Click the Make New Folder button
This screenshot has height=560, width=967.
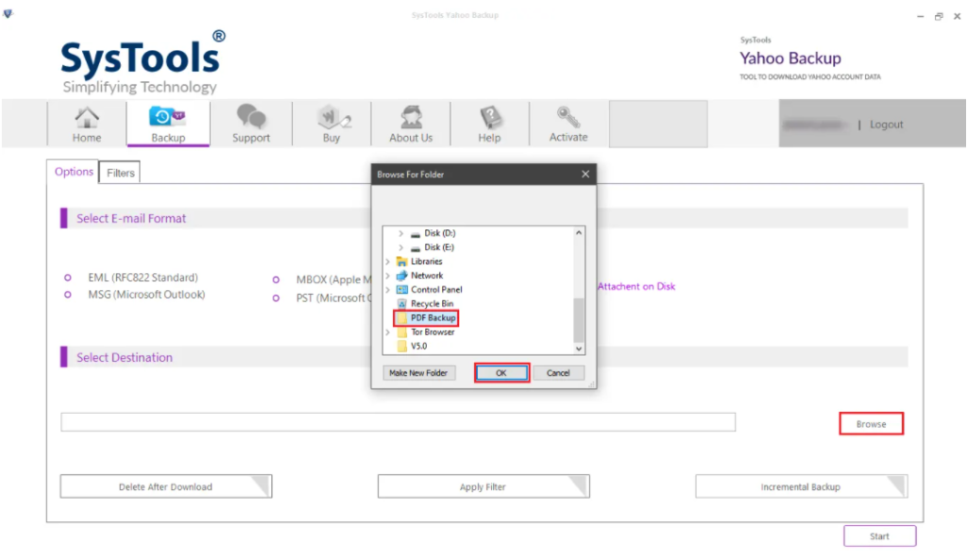418,373
